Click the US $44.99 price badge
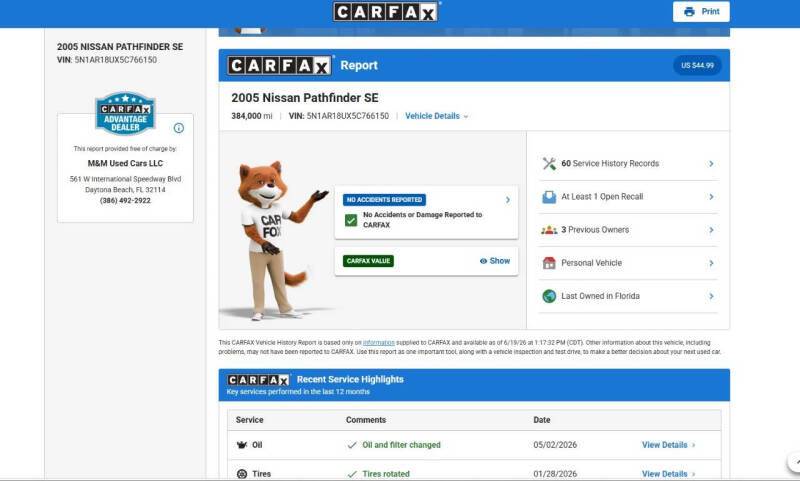 click(x=697, y=65)
